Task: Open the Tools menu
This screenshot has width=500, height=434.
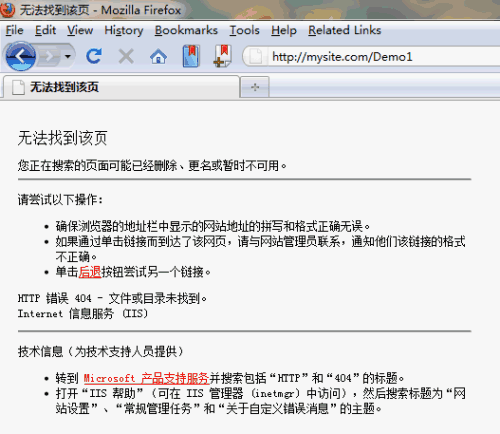Action: 244,30
